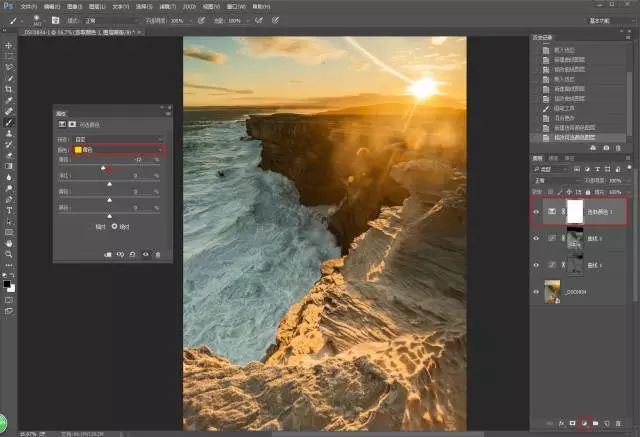Click trash icon in Properties panel
Viewport: 640px width, 437px height.
157,255
